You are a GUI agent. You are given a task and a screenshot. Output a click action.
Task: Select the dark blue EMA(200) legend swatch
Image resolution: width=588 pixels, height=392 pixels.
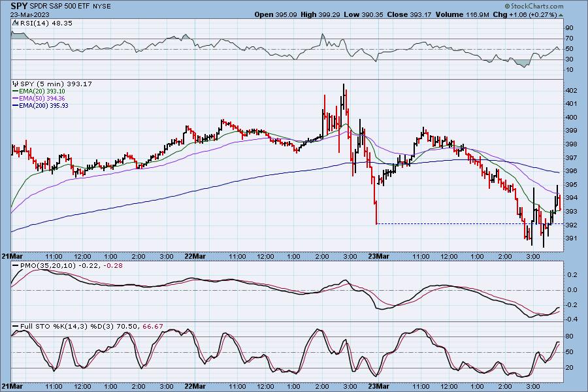click(x=16, y=105)
